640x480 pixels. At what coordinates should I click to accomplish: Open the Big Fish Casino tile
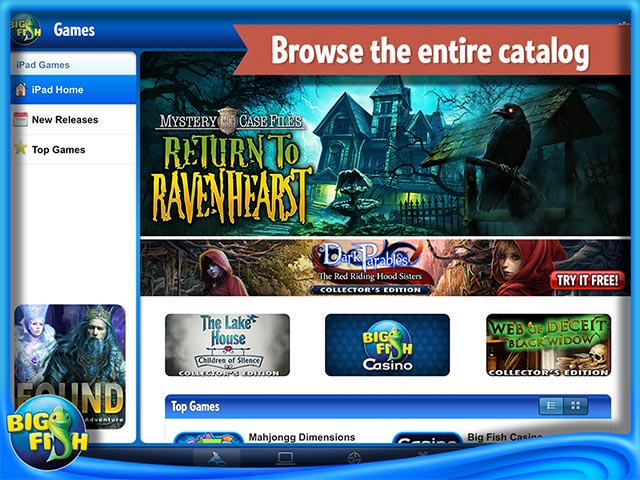click(387, 344)
